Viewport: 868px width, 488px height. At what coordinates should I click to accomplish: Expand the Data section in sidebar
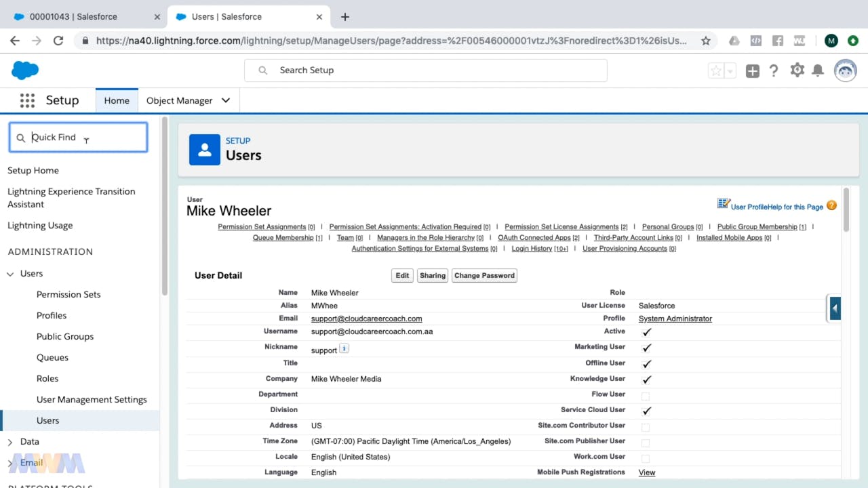pyautogui.click(x=12, y=441)
